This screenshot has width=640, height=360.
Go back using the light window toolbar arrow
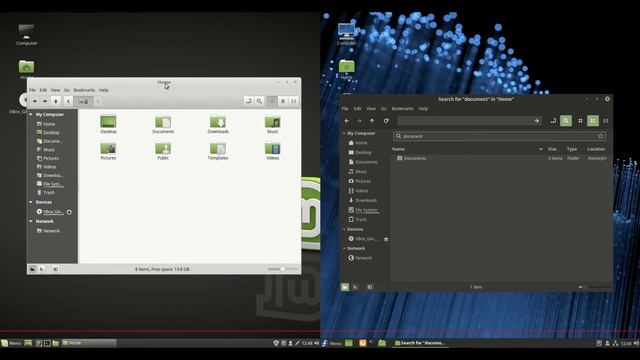tap(35, 101)
